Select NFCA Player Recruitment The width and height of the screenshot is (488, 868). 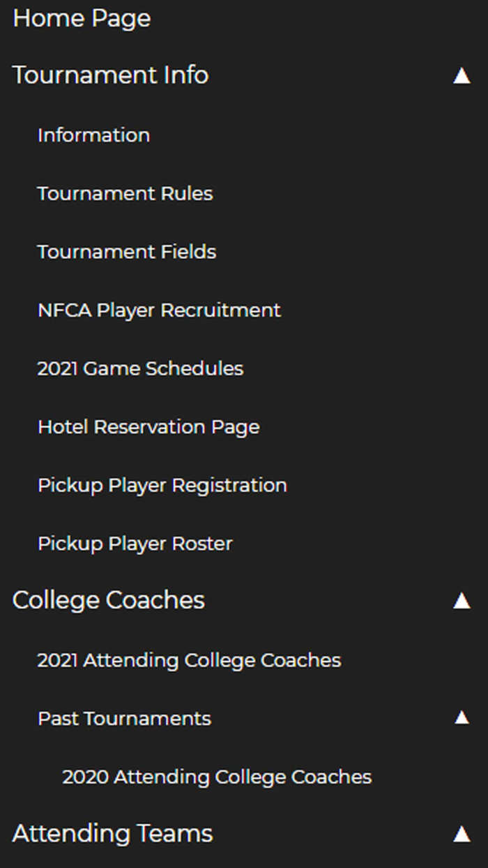point(159,310)
